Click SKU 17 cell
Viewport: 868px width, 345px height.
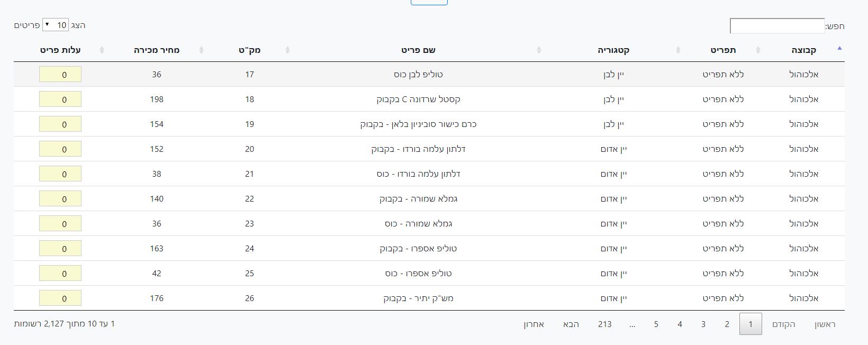(x=250, y=75)
